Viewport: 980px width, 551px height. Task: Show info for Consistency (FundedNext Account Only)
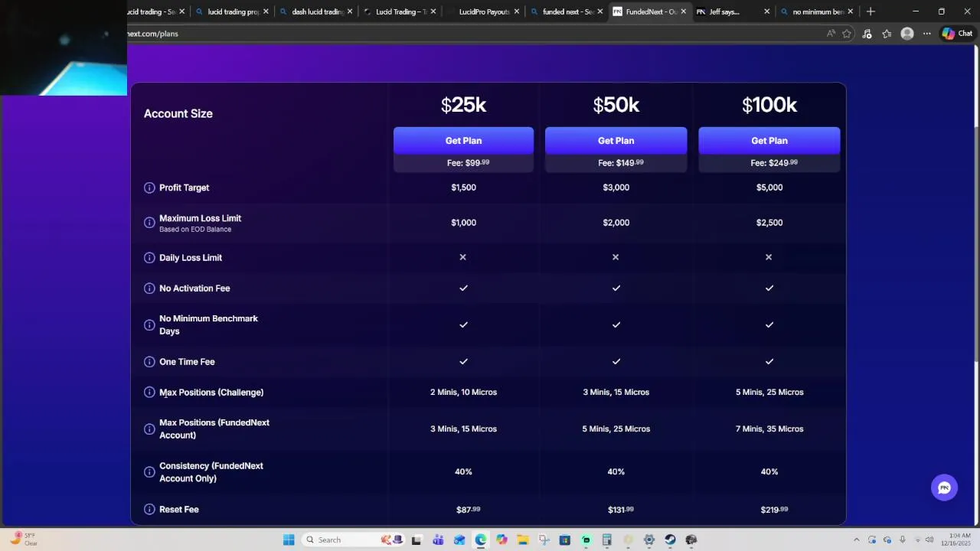(149, 472)
